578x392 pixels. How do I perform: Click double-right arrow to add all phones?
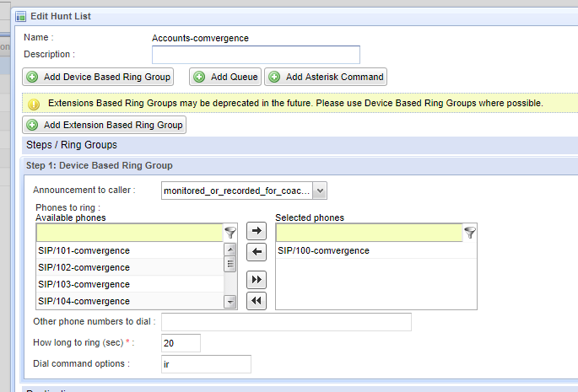pyautogui.click(x=257, y=280)
